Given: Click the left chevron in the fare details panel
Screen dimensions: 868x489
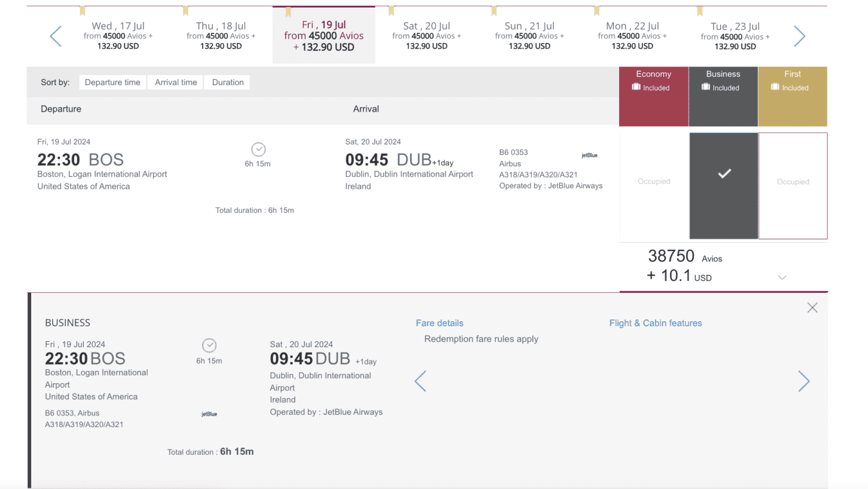Looking at the screenshot, I should coord(421,381).
